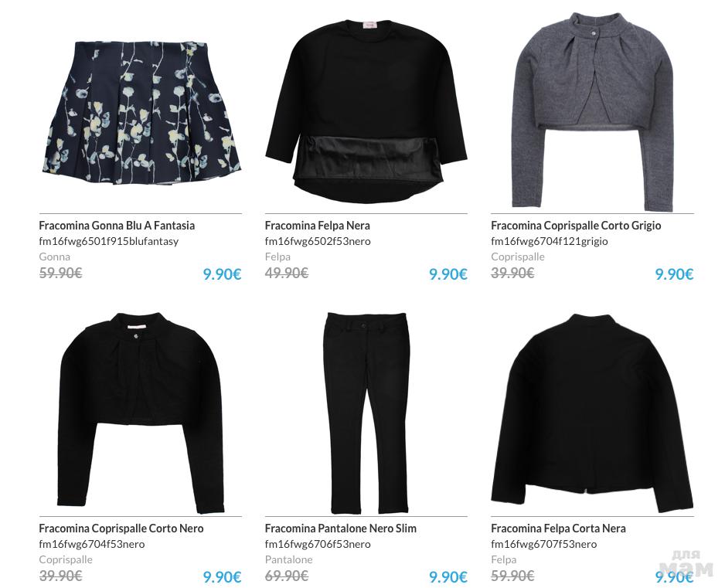
Task: Click the 9.90€ price of floral skirt
Action: tap(222, 274)
